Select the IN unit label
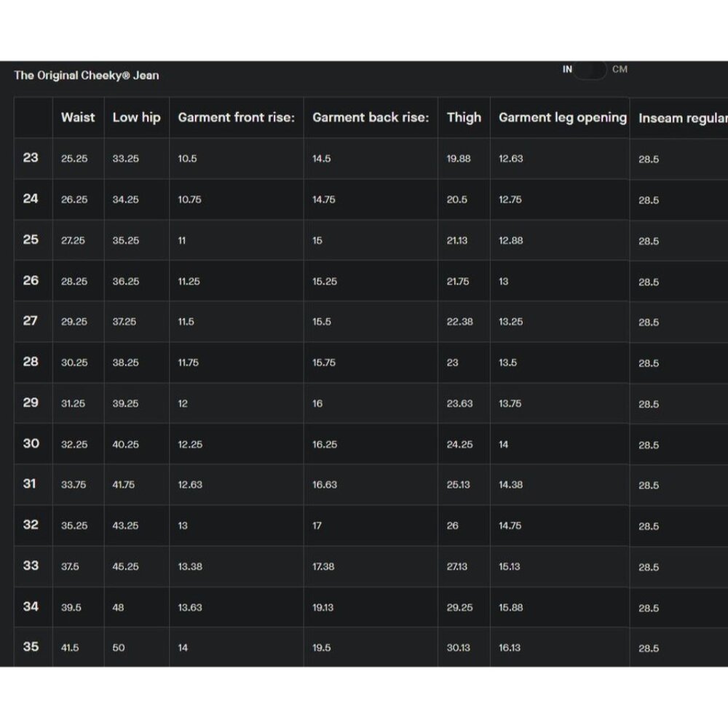Screen dimensions: 728x728 point(567,70)
